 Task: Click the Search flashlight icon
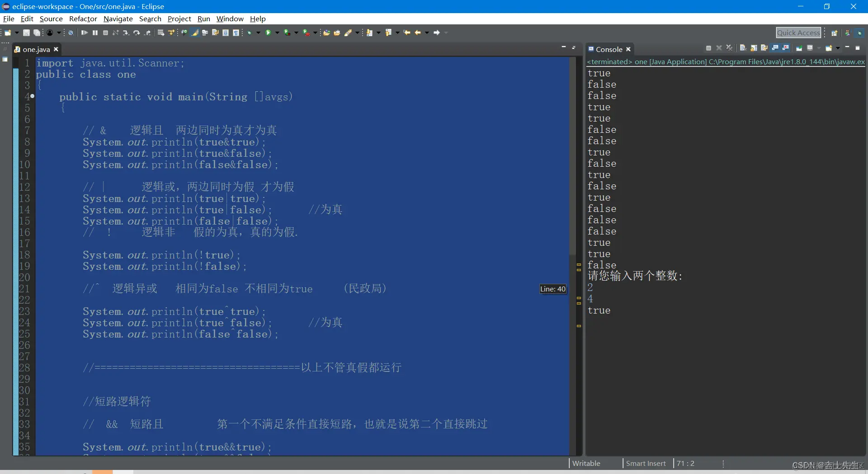348,33
